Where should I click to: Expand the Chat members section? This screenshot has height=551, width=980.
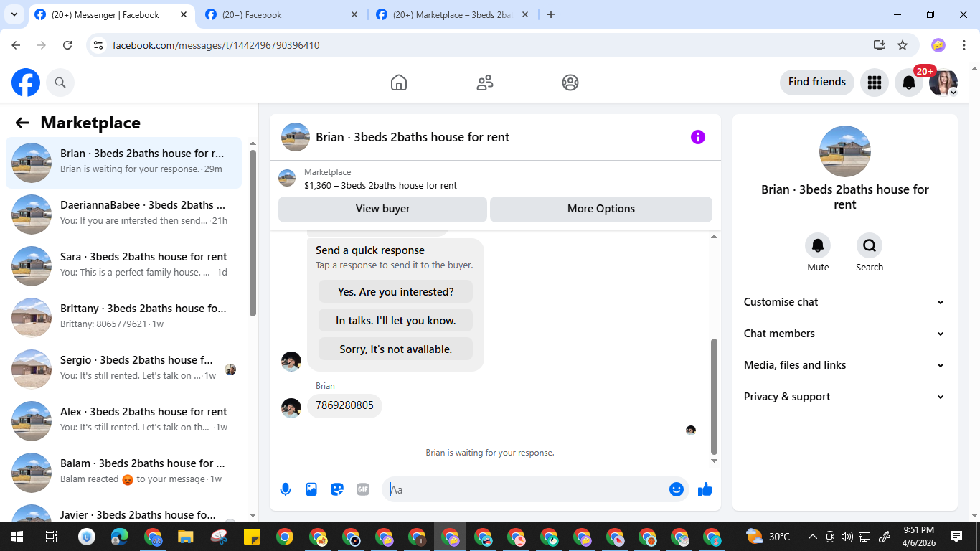click(x=844, y=334)
